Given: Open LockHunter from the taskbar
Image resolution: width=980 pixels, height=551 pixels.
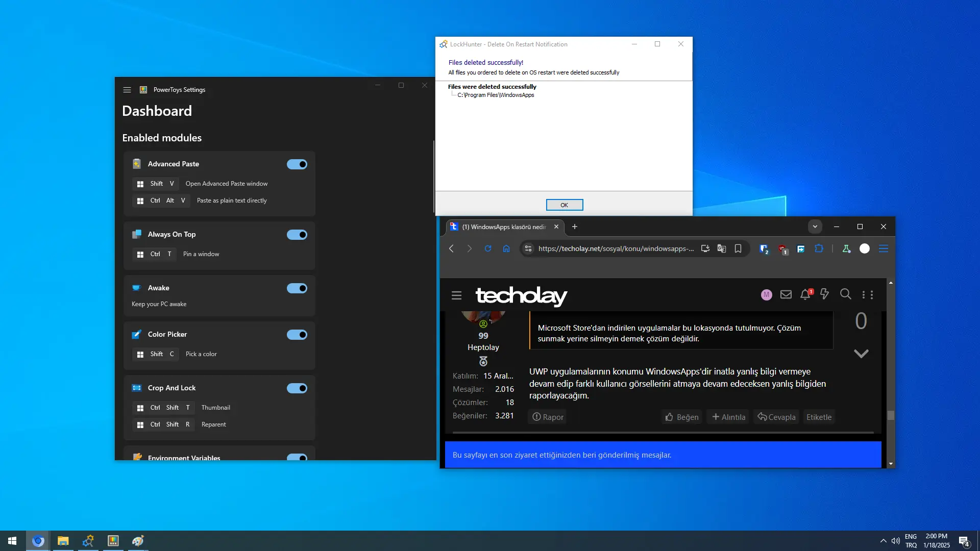Looking at the screenshot, I should (88, 541).
